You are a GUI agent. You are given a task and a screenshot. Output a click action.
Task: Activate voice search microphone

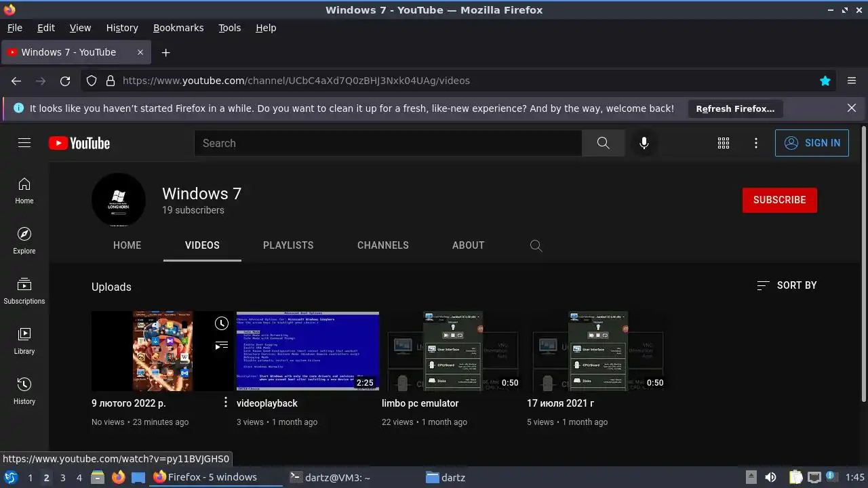(644, 143)
